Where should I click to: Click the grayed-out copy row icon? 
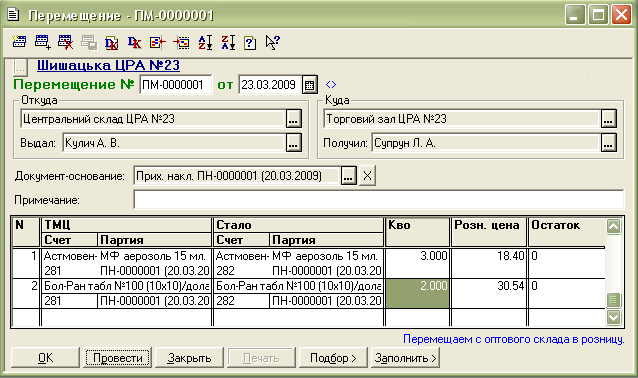pos(89,42)
